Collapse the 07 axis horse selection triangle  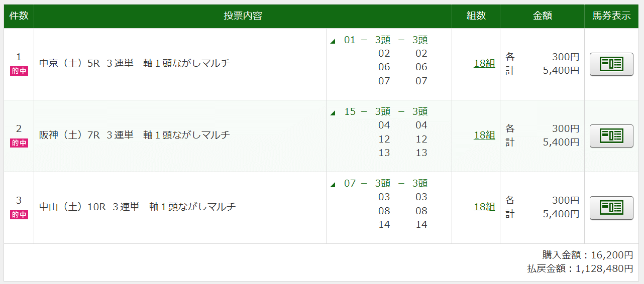click(x=333, y=185)
